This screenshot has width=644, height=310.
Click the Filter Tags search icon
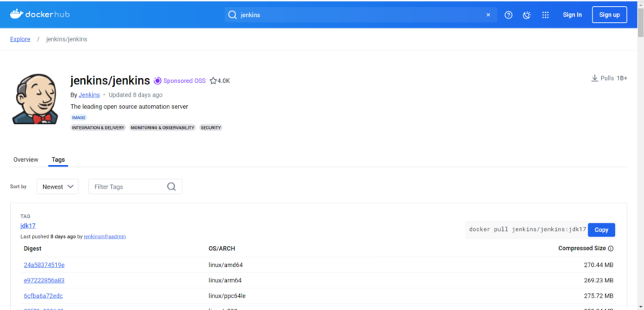click(171, 186)
